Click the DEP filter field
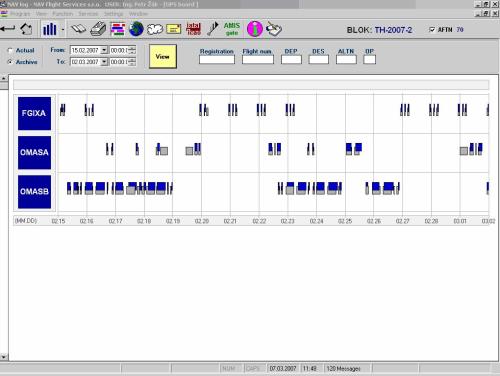 pyautogui.click(x=291, y=60)
